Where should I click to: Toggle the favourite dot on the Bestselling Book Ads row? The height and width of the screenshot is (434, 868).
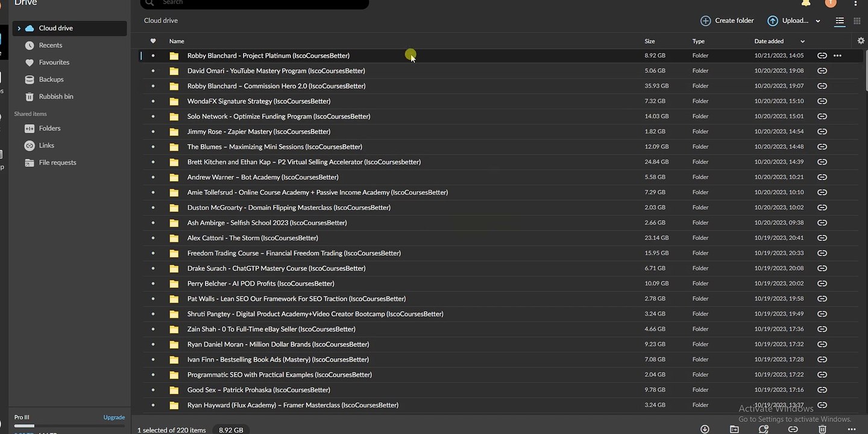pos(153,359)
